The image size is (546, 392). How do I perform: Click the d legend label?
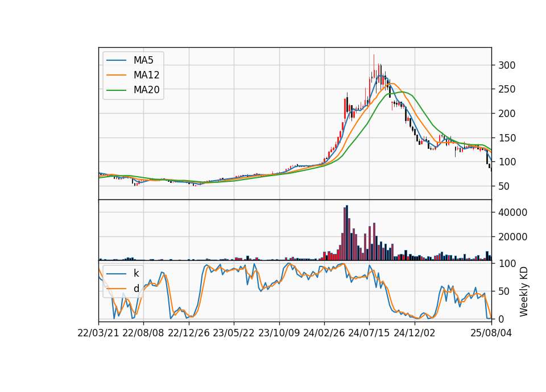(x=136, y=289)
